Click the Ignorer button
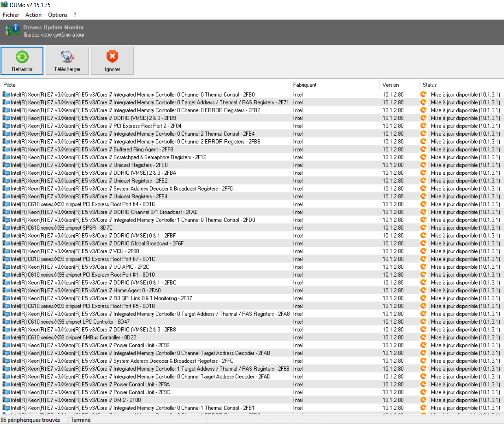The height and width of the screenshot is (424, 504). [x=112, y=61]
